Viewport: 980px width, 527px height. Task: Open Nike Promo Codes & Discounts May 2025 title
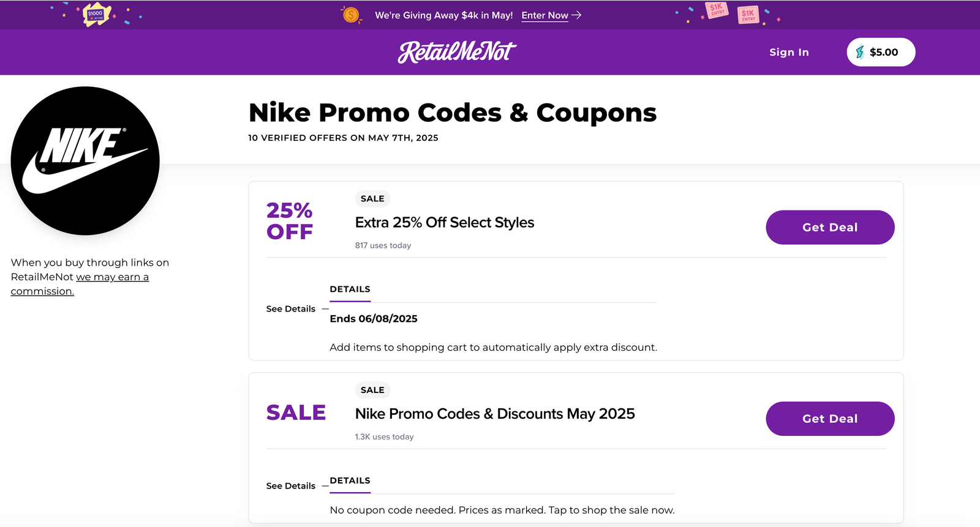coord(495,414)
